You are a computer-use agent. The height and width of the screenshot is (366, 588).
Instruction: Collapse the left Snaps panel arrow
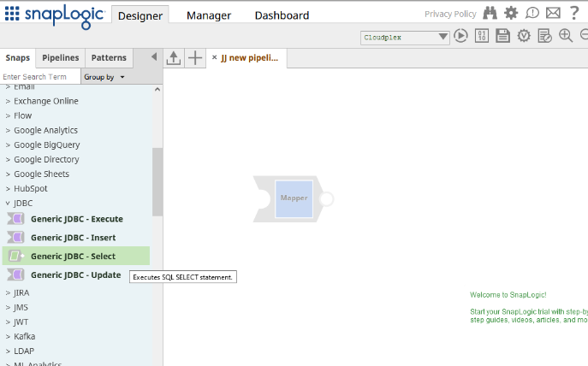pos(154,57)
